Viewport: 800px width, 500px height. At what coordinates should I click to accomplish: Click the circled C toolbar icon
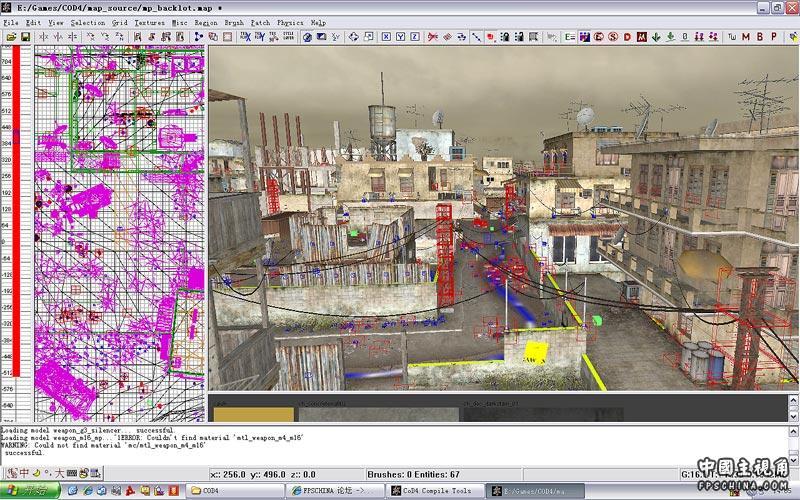(x=598, y=37)
